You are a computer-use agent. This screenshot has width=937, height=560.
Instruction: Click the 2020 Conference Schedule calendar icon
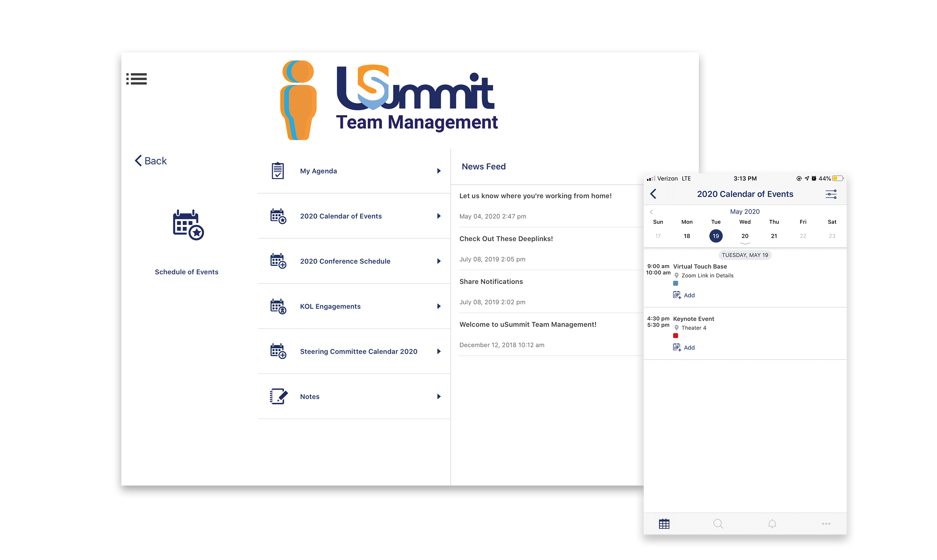pyautogui.click(x=278, y=261)
